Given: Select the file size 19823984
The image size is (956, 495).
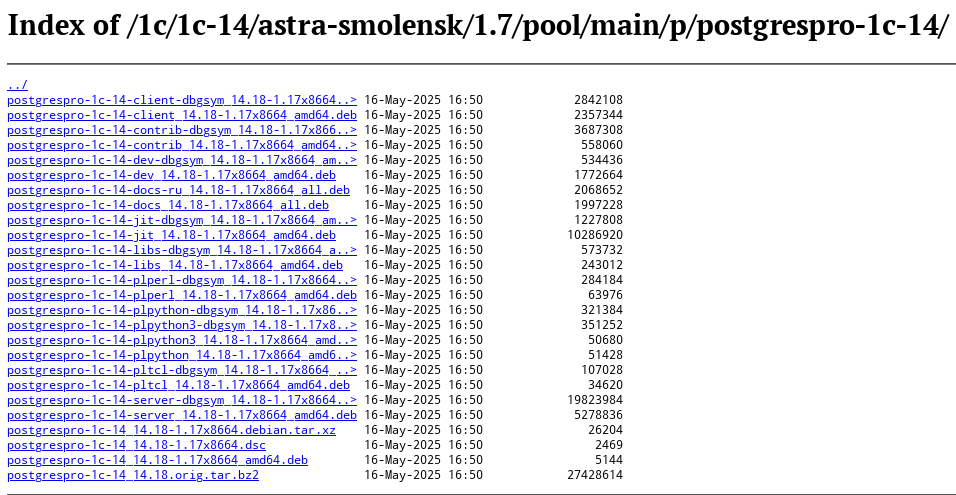Looking at the screenshot, I should click(595, 400).
